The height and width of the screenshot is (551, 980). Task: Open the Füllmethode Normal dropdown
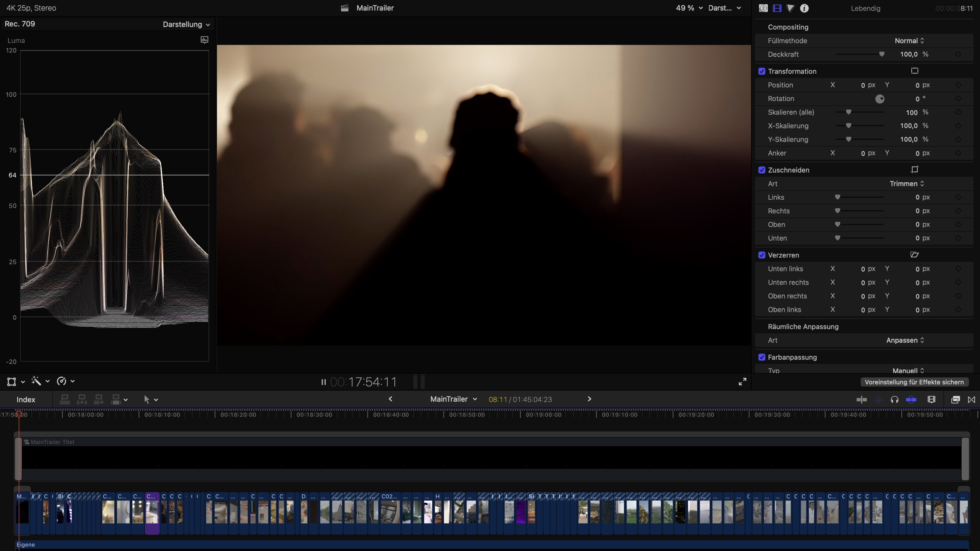pos(909,41)
